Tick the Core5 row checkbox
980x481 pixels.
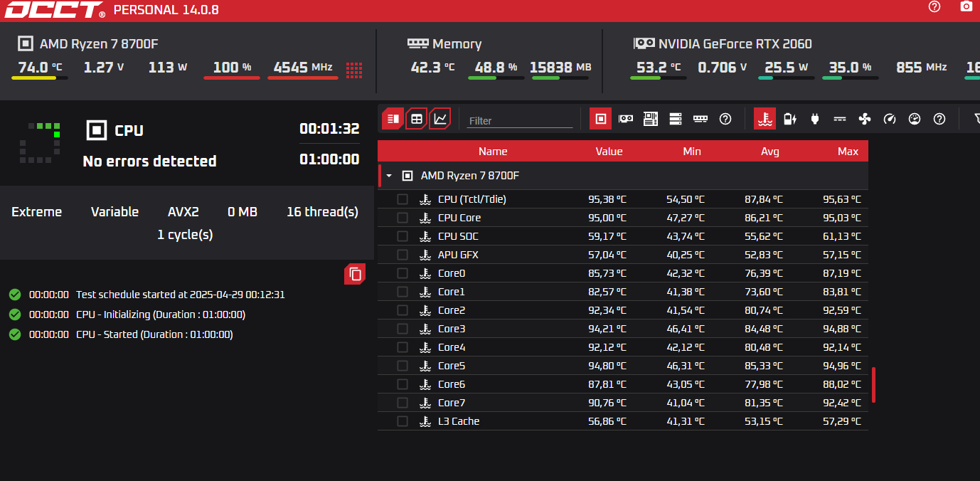403,366
